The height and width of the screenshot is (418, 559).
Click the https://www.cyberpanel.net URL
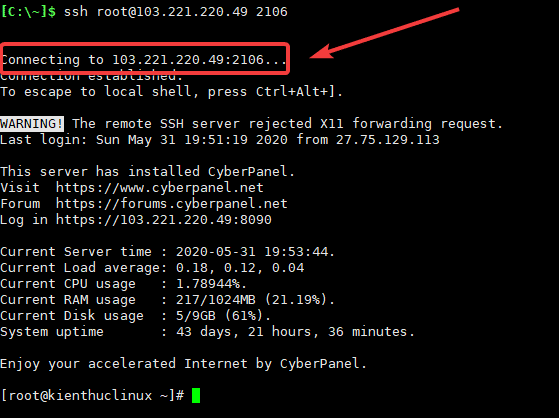159,188
